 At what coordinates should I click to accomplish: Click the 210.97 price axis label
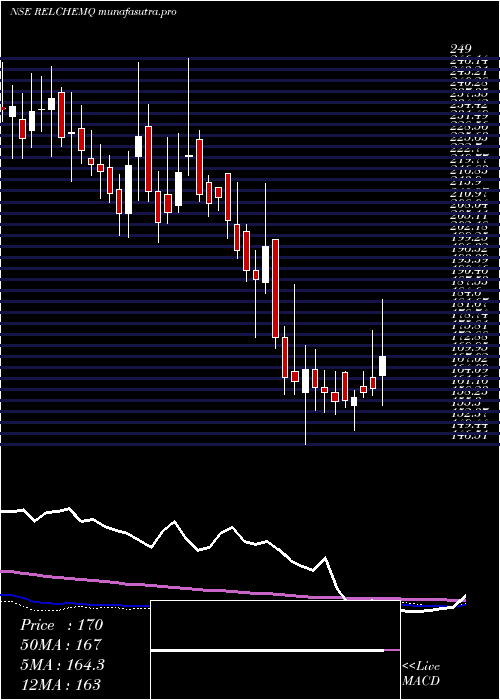(x=469, y=195)
